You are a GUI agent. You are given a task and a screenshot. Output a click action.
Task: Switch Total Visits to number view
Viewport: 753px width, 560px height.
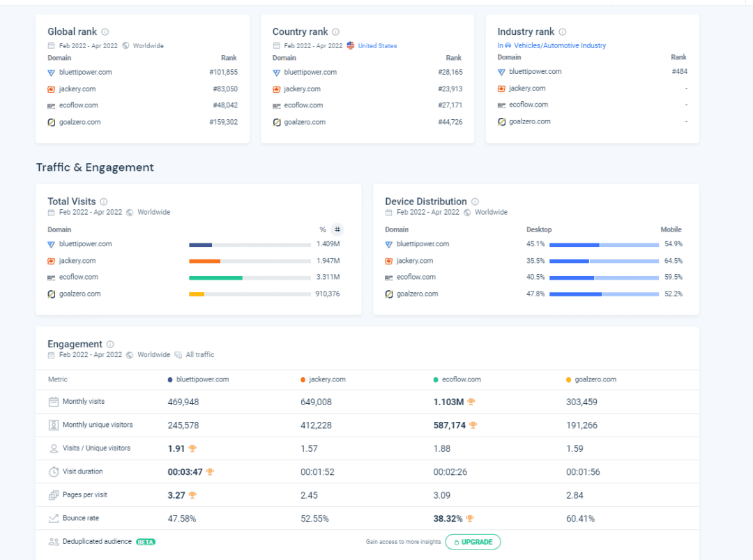pyautogui.click(x=337, y=229)
